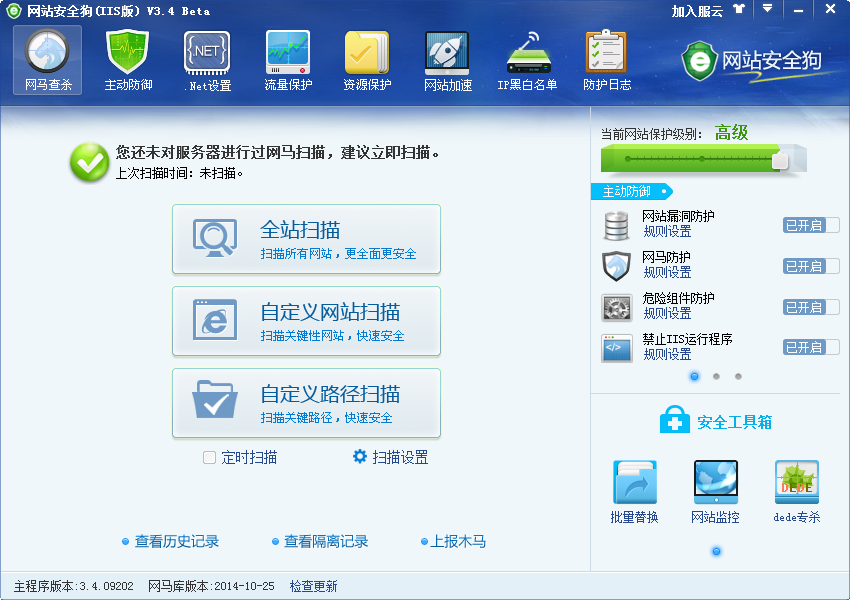Open the 网站监控 monitor icon
Viewport: 850px width, 600px height.
(716, 482)
